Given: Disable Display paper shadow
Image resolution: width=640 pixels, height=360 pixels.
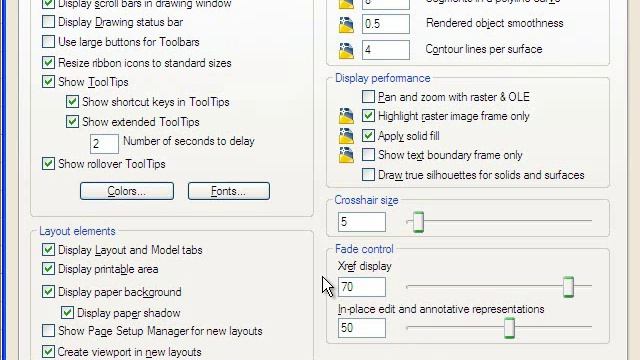Looking at the screenshot, I should click(67, 313).
